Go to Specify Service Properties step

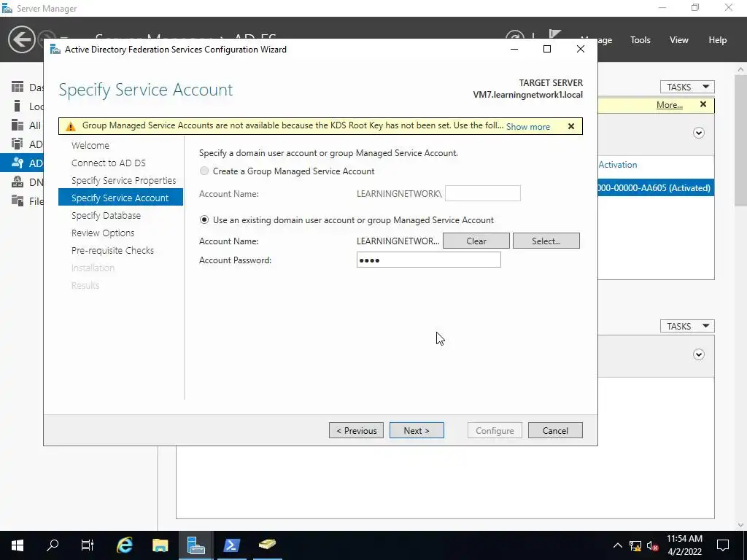pyautogui.click(x=124, y=181)
